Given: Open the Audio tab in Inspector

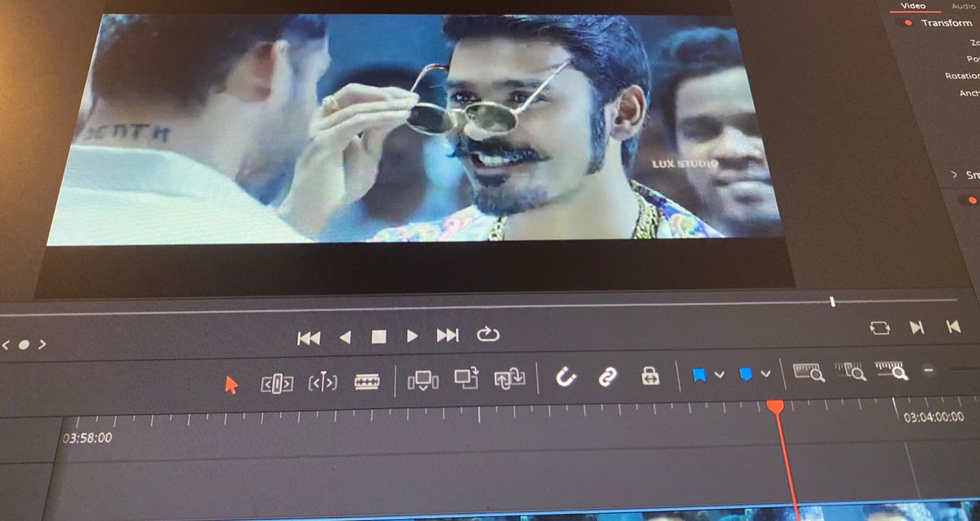Looking at the screenshot, I should click(963, 7).
